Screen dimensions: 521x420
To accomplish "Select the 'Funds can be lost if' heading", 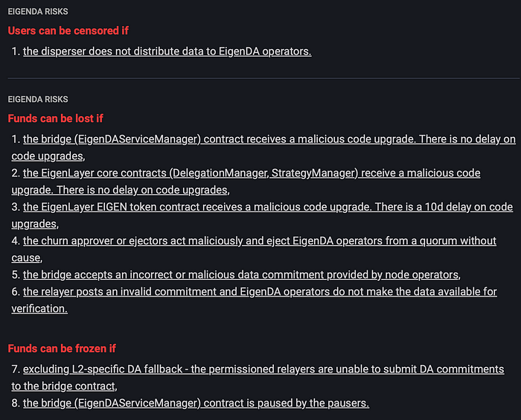I will click(54, 118).
